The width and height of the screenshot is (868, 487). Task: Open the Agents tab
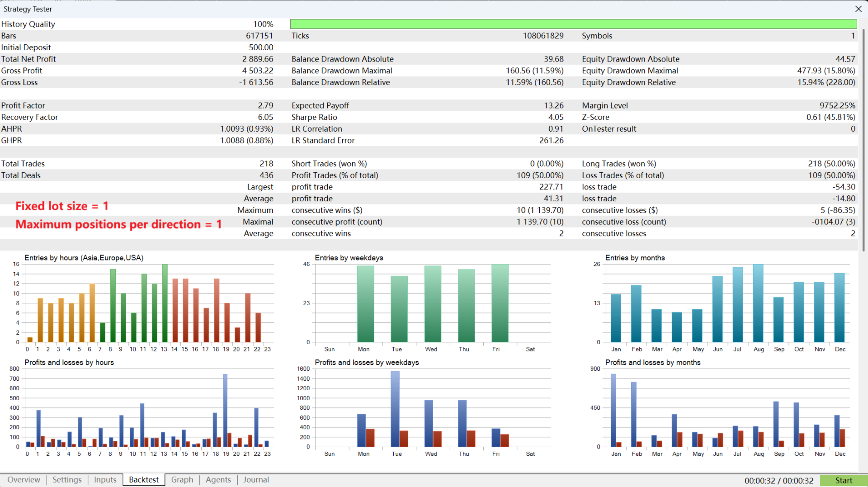click(x=218, y=480)
